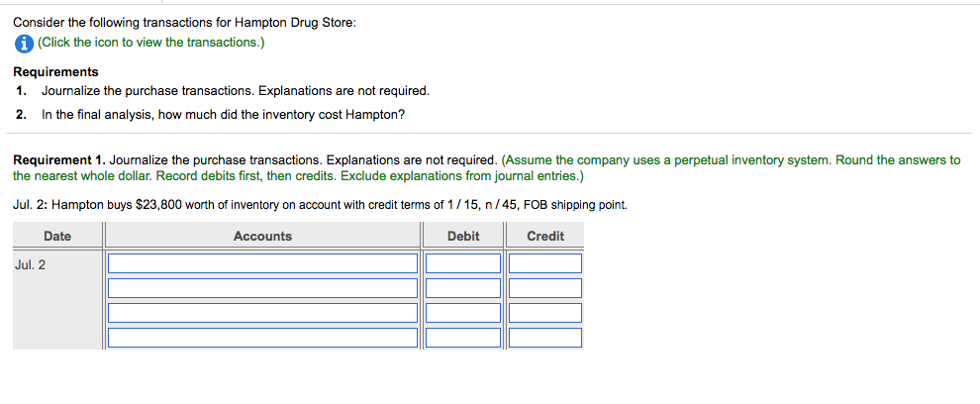
Task: Click the 'Jul. 2: Hampton buys $23,800' description
Action: coord(320,206)
